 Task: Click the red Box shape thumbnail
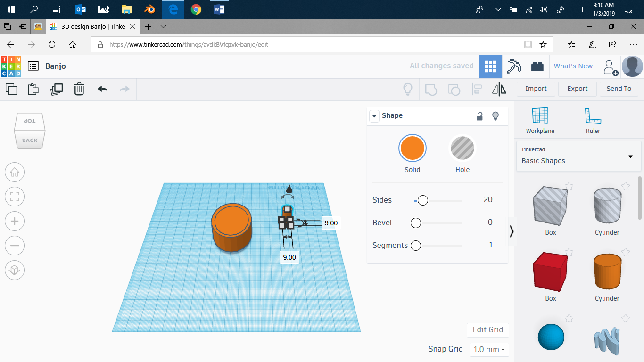coord(551,272)
